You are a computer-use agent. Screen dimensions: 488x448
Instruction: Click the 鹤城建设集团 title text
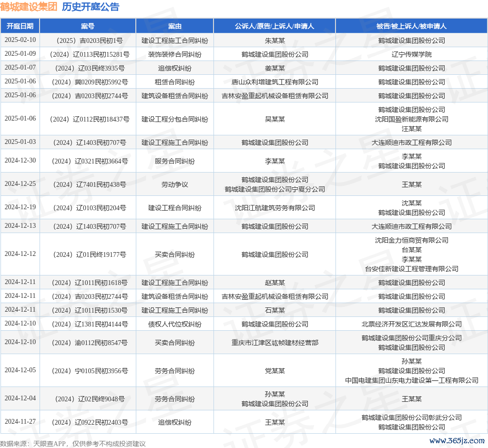click(29, 7)
